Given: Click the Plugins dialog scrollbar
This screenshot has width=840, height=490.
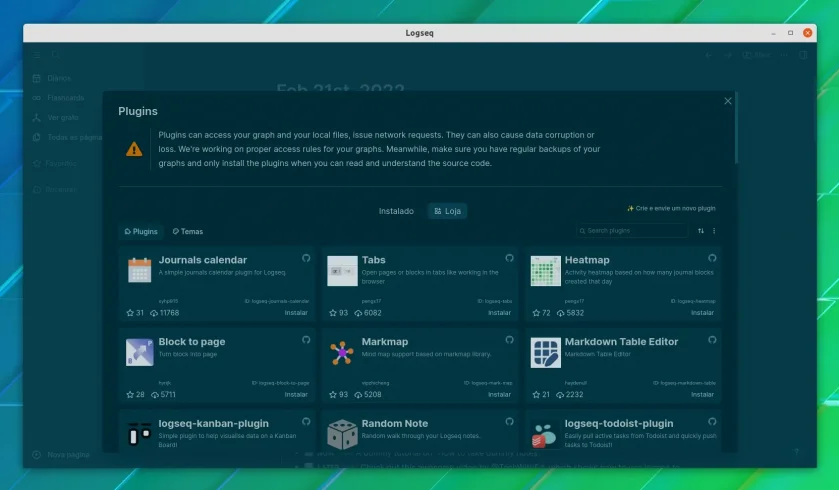Looking at the screenshot, I should pos(737,129).
